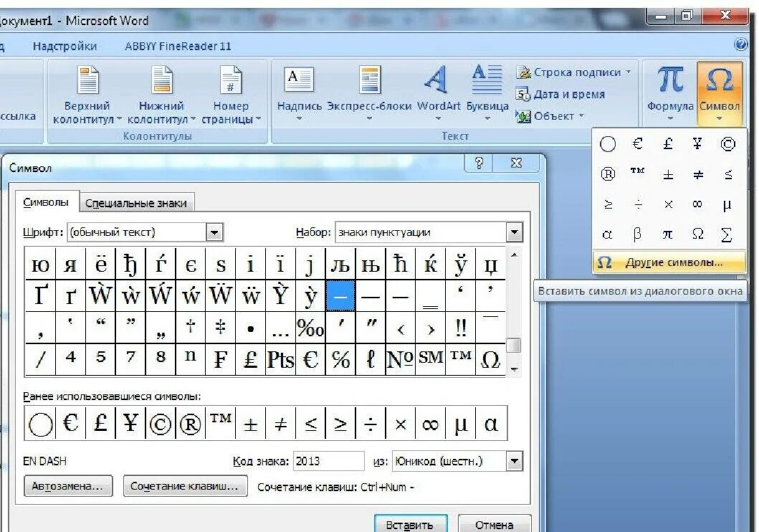Expand the Набор subset dropdown

coord(514,232)
